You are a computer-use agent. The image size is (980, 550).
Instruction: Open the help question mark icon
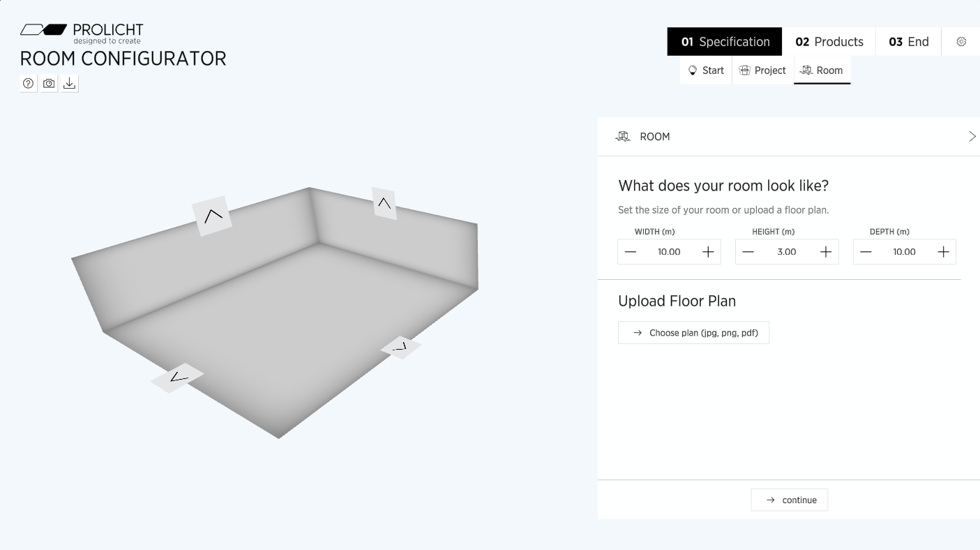(28, 84)
